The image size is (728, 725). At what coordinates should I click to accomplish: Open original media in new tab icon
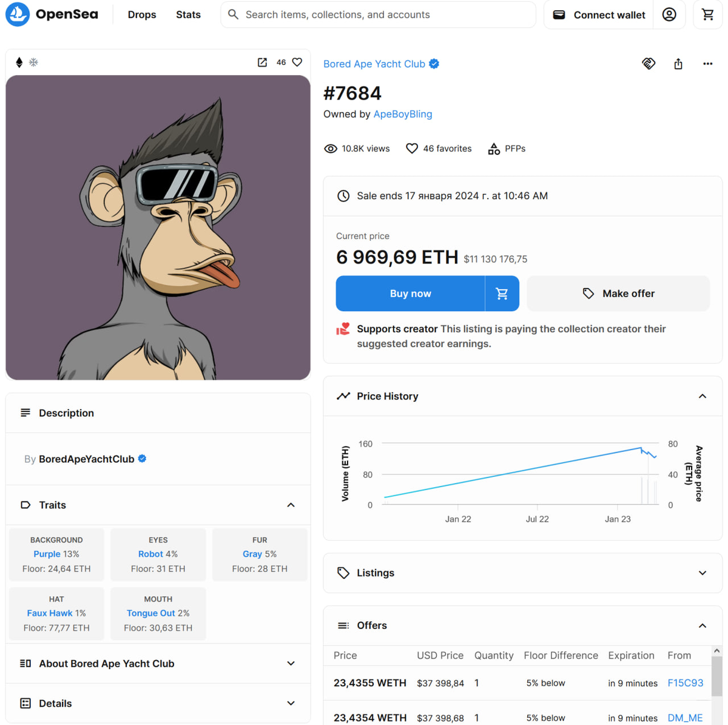click(x=262, y=62)
